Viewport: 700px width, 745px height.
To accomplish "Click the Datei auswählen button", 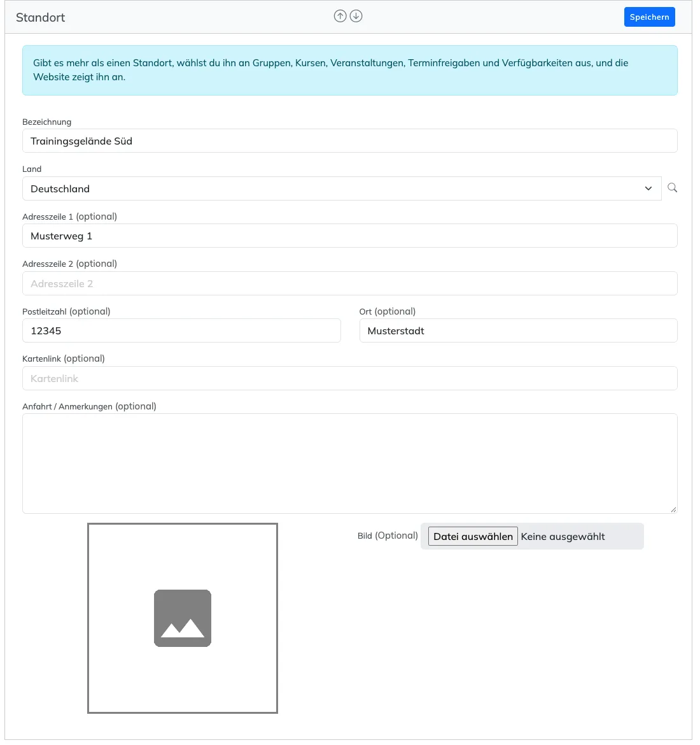I will click(473, 536).
